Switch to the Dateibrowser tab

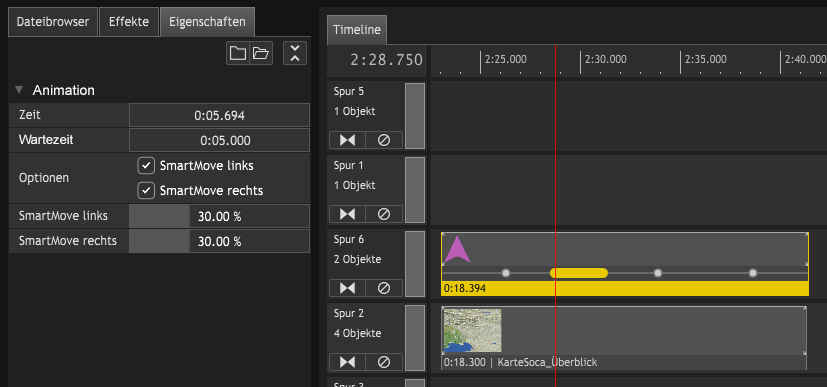53,22
